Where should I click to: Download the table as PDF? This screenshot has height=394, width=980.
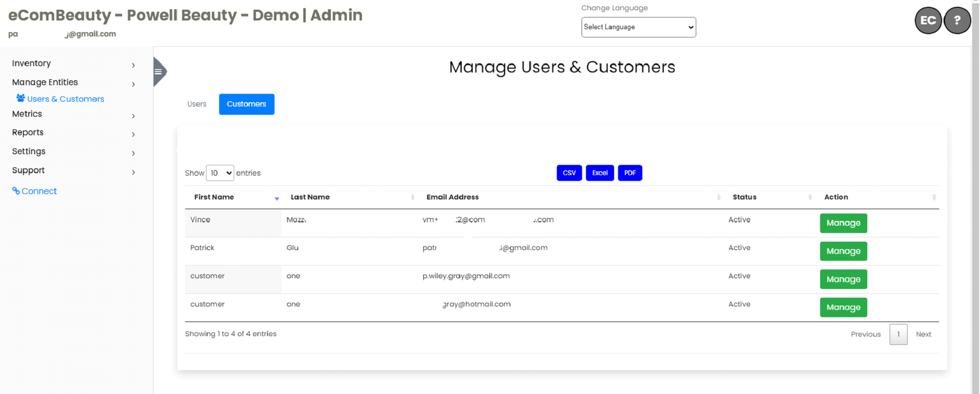pyautogui.click(x=630, y=173)
